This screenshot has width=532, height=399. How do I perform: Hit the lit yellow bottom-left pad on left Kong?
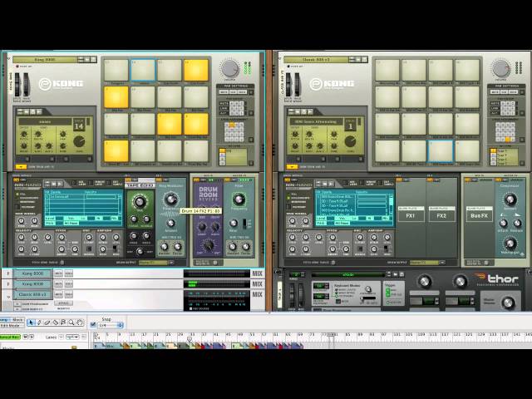[x=116, y=151]
